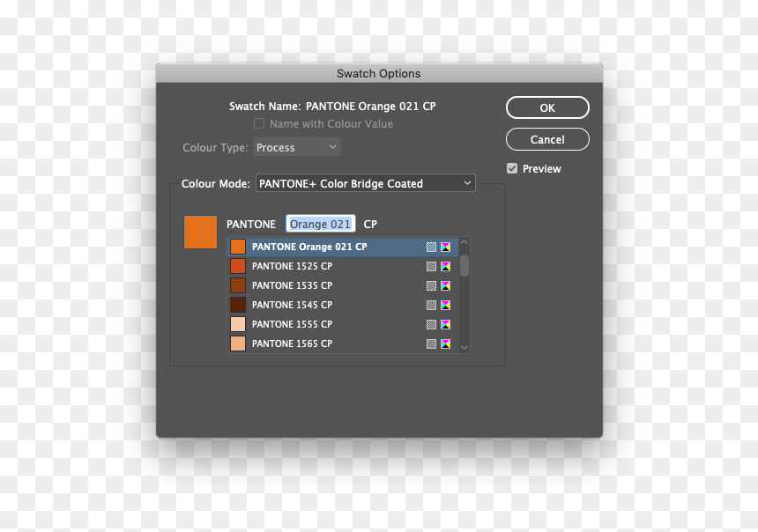Viewport: 758px width, 532px height.
Task: Click the swatch square for PANTONE 1565 CP
Action: (x=238, y=344)
